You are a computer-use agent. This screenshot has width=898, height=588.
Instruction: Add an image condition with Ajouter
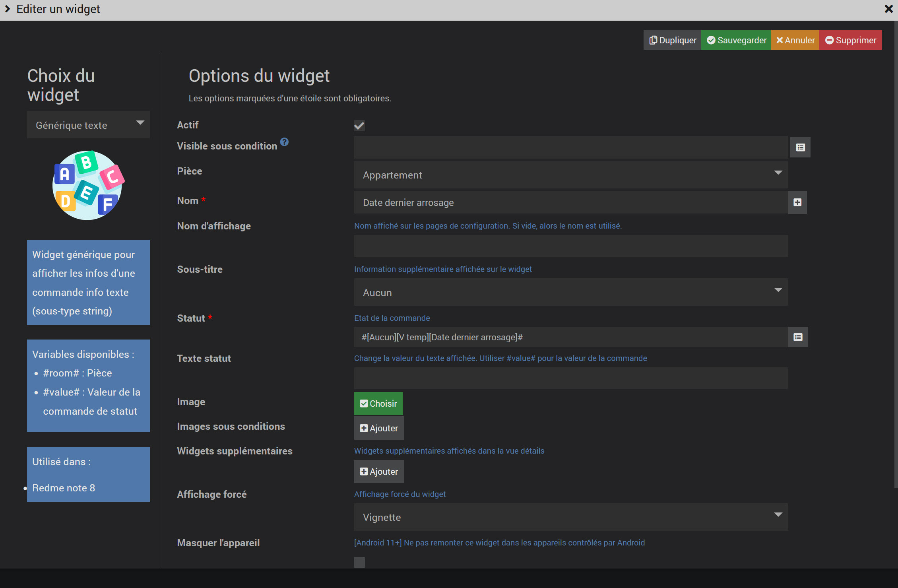pos(379,428)
